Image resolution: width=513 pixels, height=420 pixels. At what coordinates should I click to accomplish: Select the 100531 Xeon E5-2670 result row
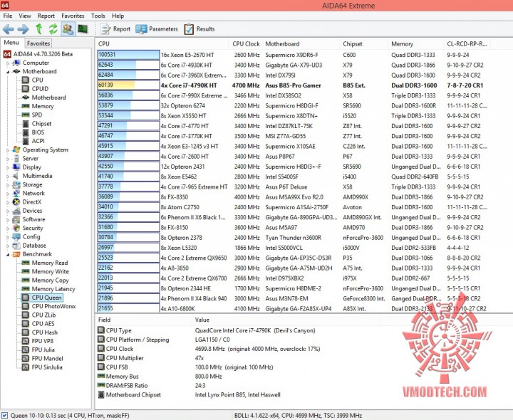point(292,55)
